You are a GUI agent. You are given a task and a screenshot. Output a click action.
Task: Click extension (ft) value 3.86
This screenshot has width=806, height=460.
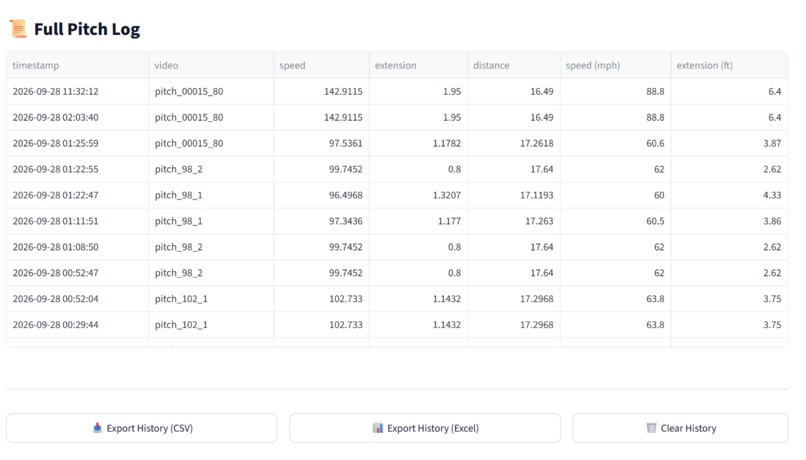point(772,221)
